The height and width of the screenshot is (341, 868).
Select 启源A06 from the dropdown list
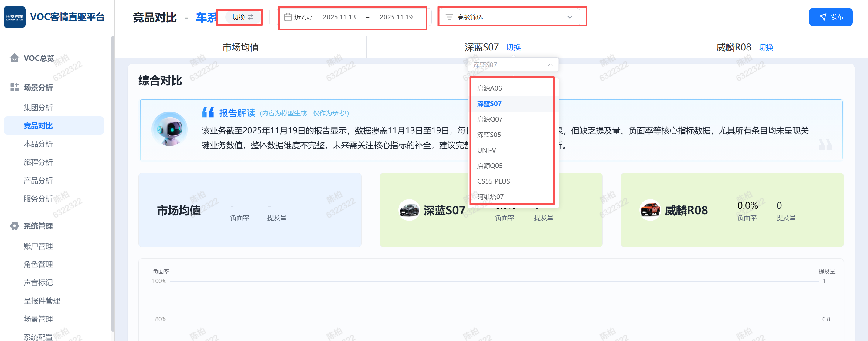click(489, 88)
